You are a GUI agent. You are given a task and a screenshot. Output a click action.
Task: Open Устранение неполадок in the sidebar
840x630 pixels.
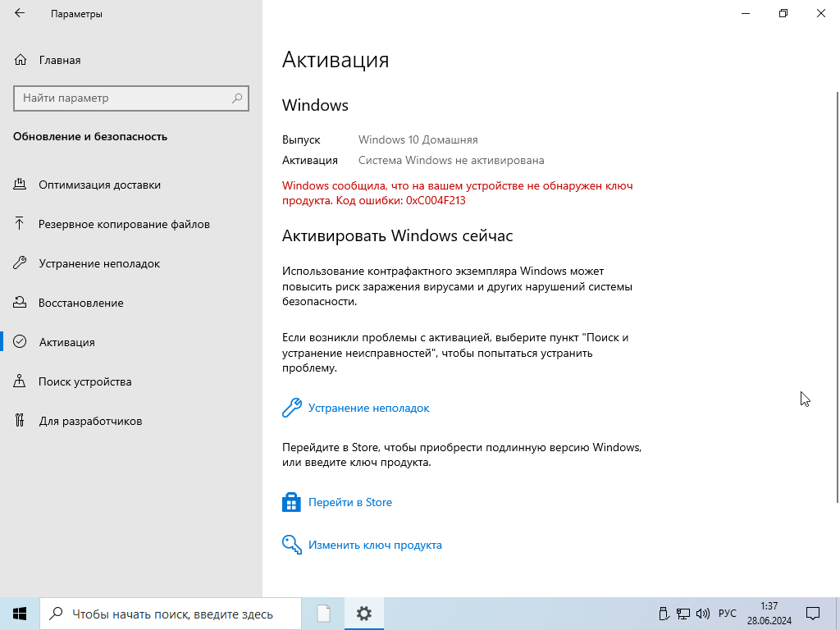99,263
